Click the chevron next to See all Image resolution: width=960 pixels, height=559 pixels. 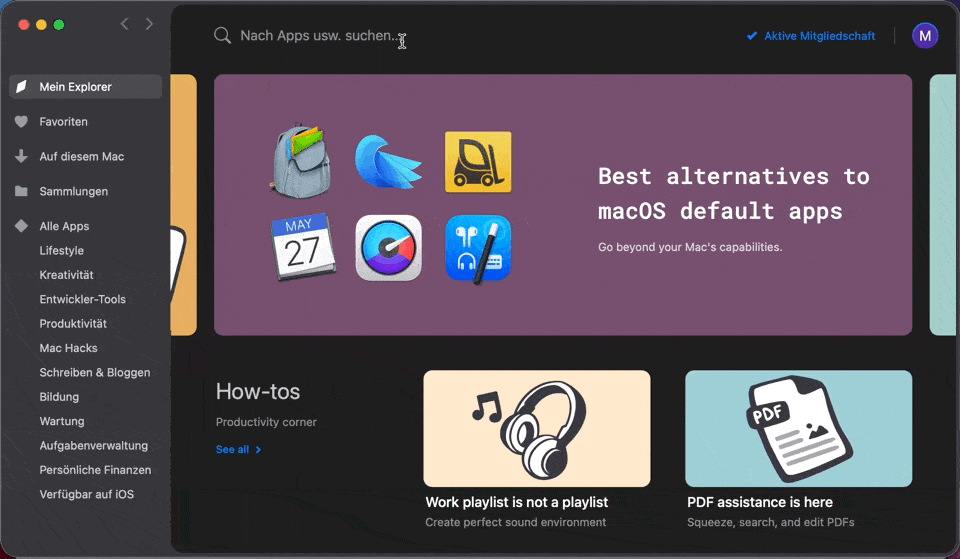[258, 449]
